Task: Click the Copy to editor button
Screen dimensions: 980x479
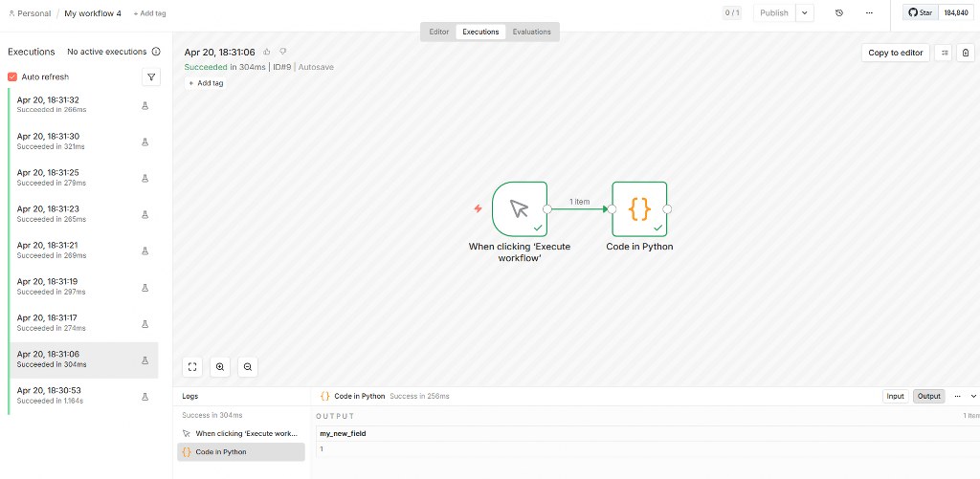Action: coord(895,53)
